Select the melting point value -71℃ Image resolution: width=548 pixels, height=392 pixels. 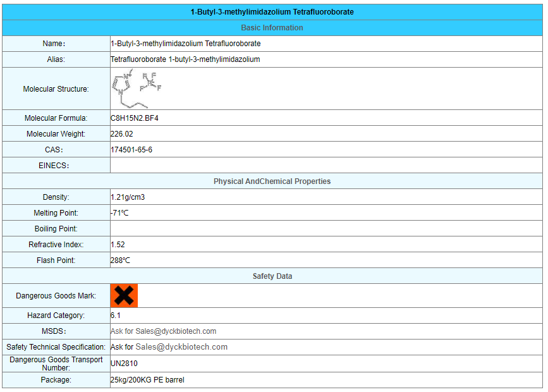(x=119, y=213)
